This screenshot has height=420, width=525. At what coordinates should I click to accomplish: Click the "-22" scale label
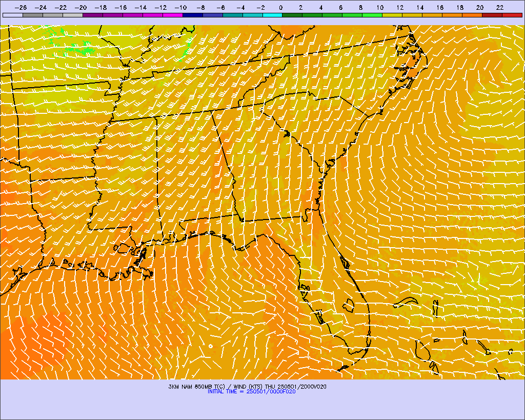pos(61,8)
